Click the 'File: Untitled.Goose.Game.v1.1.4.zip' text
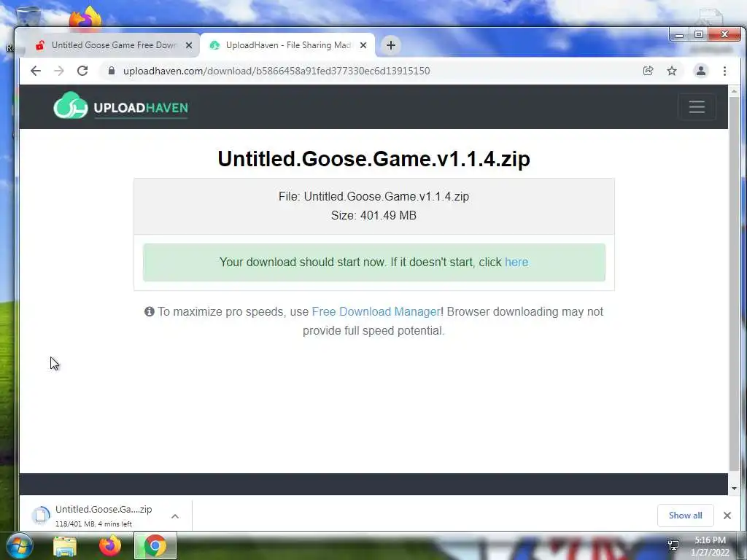This screenshot has height=560, width=747. (374, 197)
